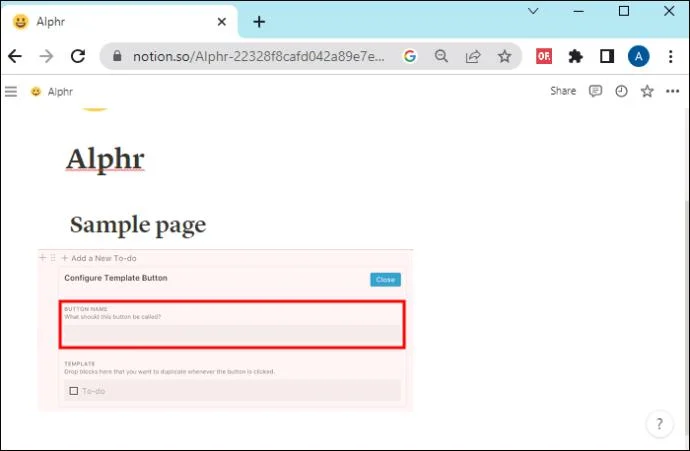Open the red OR extension
This screenshot has height=451, width=690.
(x=544, y=56)
